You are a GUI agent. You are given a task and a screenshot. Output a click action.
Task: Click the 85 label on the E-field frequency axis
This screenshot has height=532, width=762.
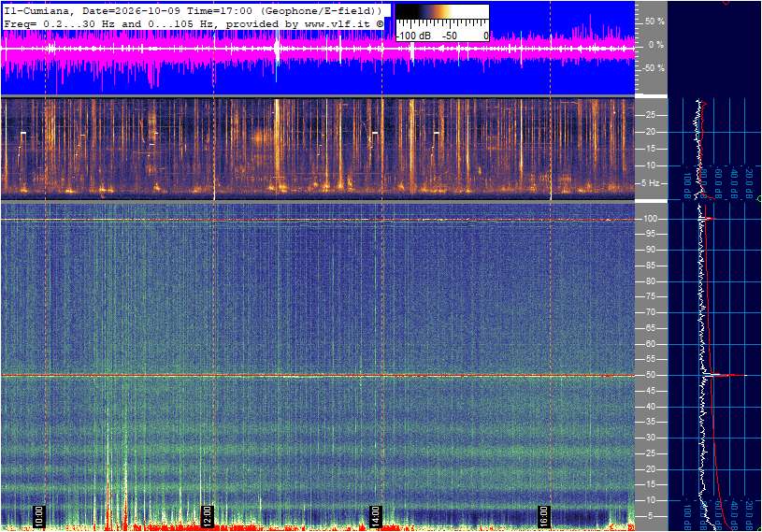tap(651, 266)
